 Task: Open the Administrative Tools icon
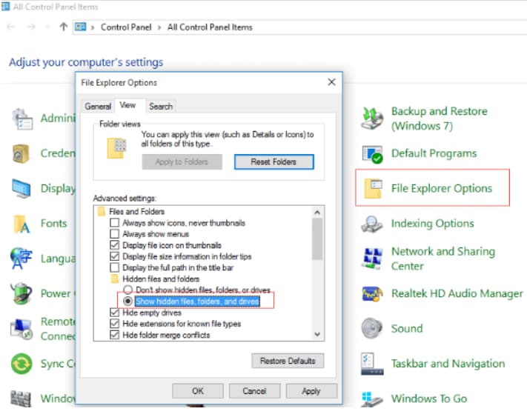[22, 119]
